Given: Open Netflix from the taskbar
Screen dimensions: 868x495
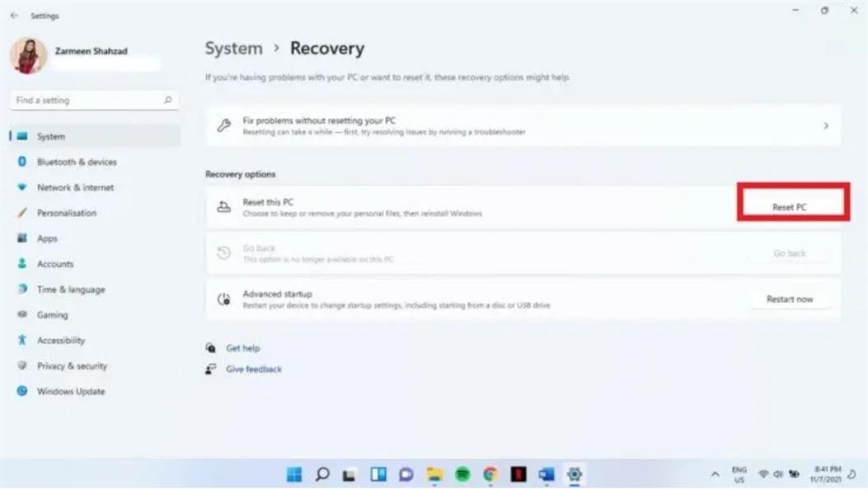Looking at the screenshot, I should click(x=518, y=474).
